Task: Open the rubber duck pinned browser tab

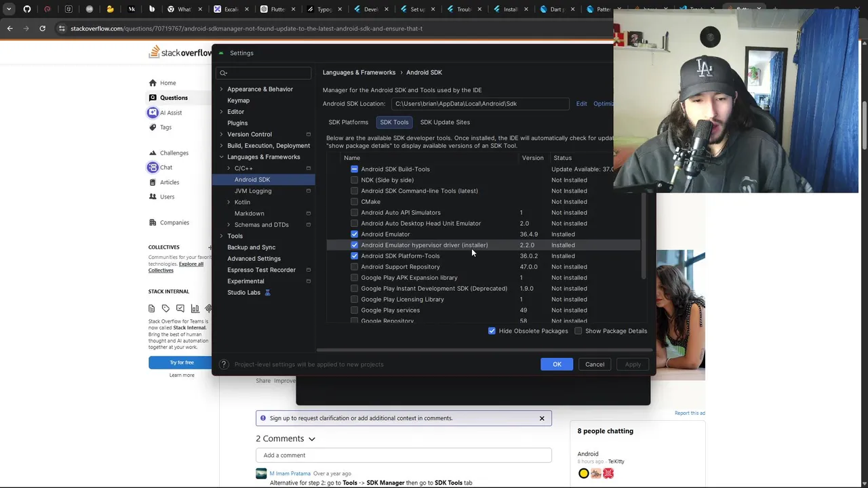Action: [x=111, y=9]
